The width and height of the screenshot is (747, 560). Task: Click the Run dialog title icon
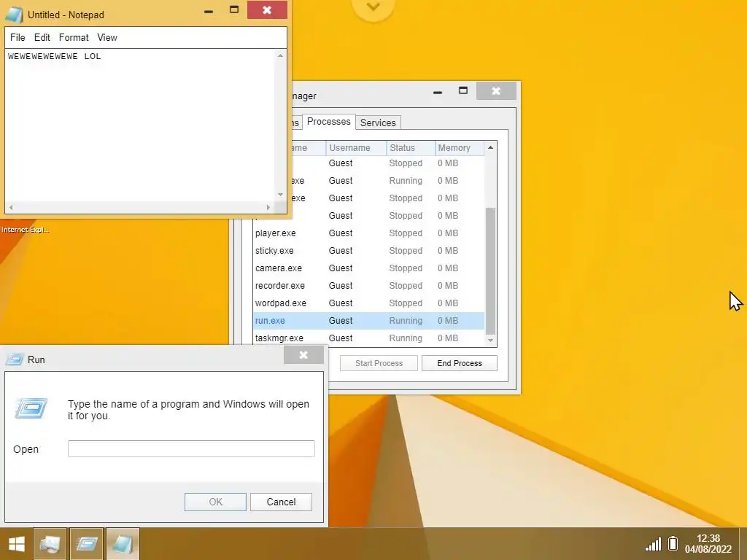(15, 359)
